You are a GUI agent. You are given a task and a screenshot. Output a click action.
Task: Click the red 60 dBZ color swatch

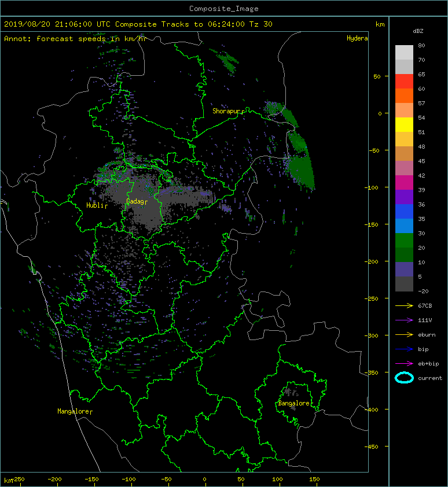[404, 82]
